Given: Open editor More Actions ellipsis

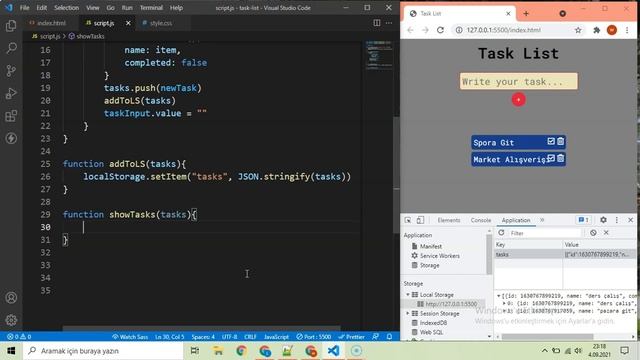Looking at the screenshot, I should click(x=389, y=23).
